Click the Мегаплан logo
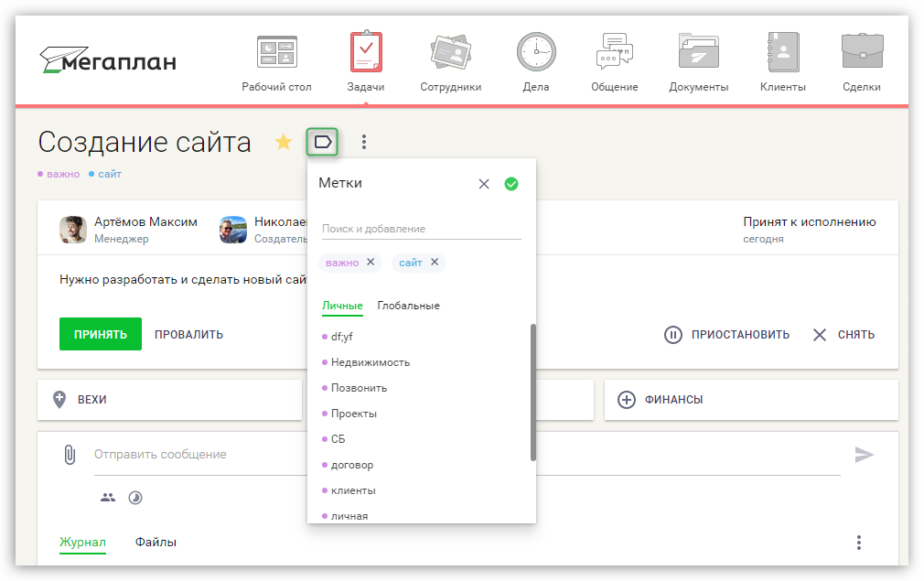Viewport: 924px width, 581px height. 108,59
